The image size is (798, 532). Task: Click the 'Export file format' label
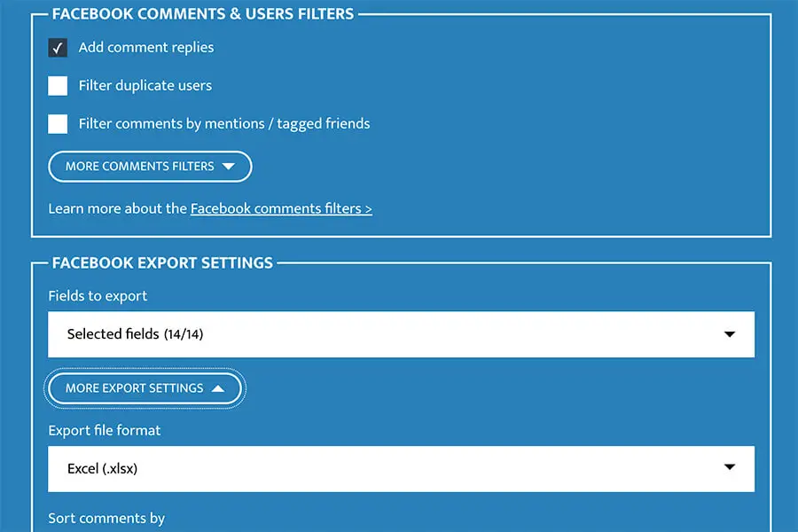click(105, 431)
